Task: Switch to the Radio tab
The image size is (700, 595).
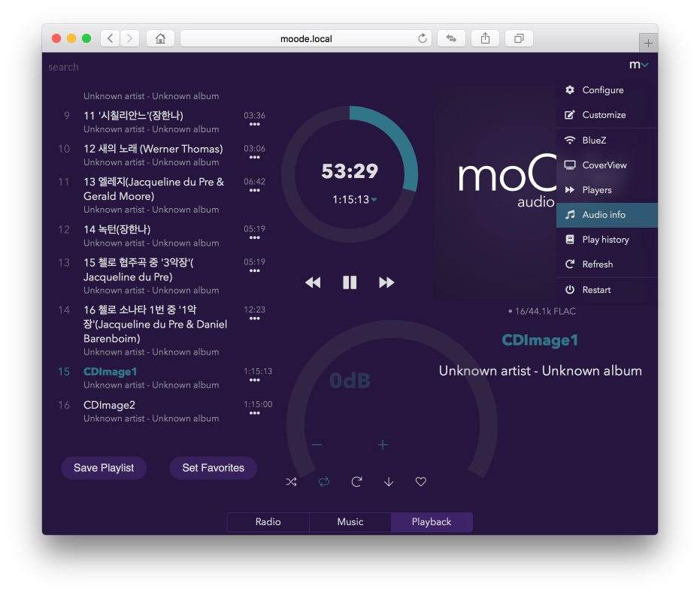Action: pyautogui.click(x=268, y=522)
